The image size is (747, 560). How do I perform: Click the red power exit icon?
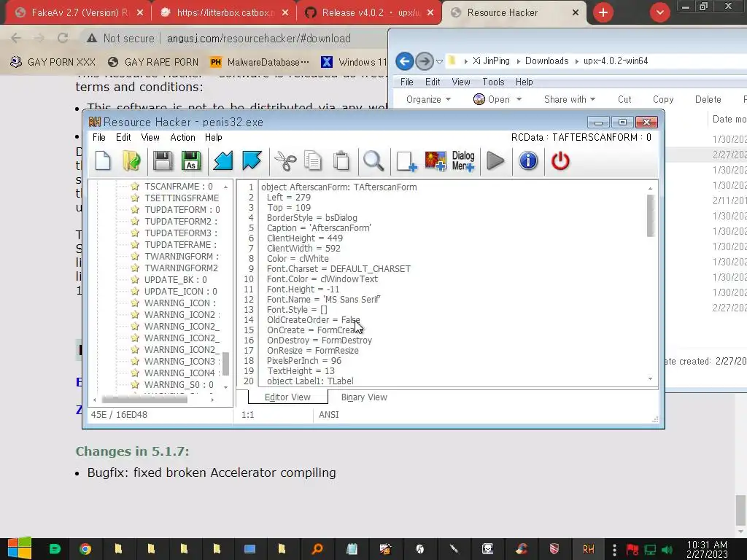[560, 161]
